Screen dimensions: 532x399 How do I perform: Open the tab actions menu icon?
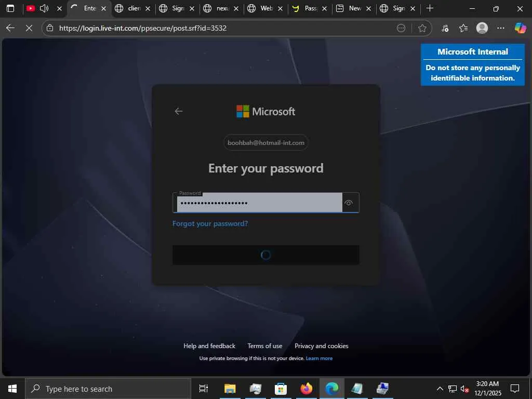point(10,8)
